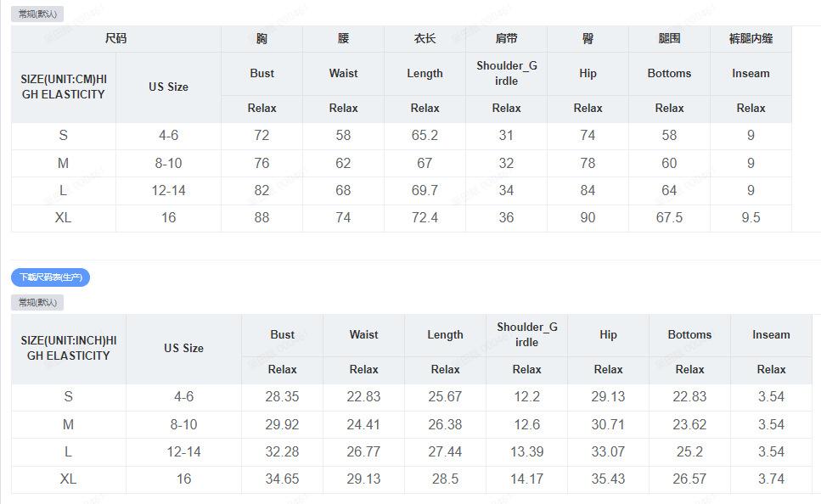Click the 尺码 header cell
Screen dimensions: 821x504
(115, 39)
